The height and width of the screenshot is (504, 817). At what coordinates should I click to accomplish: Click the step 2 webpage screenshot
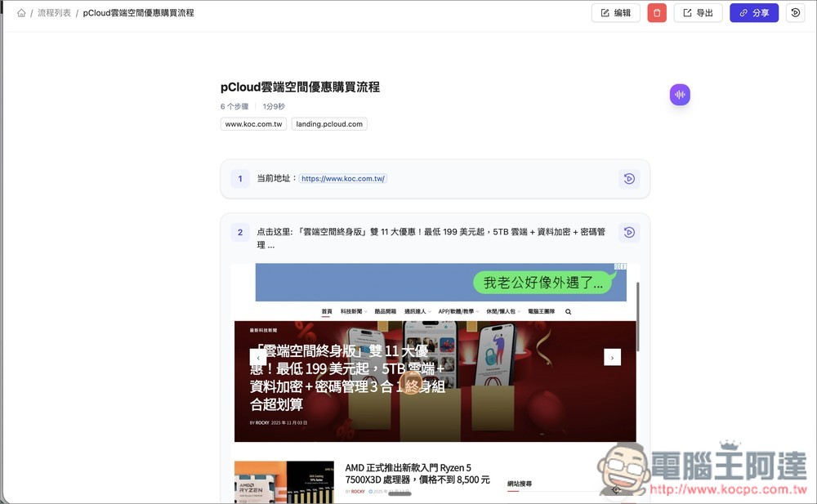pos(435,376)
